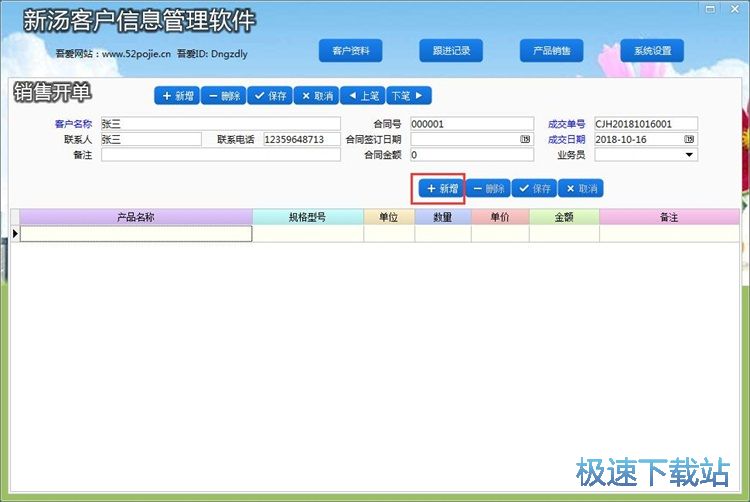Go to next record with 下笔
Viewport: 750px width, 502px height.
point(408,96)
